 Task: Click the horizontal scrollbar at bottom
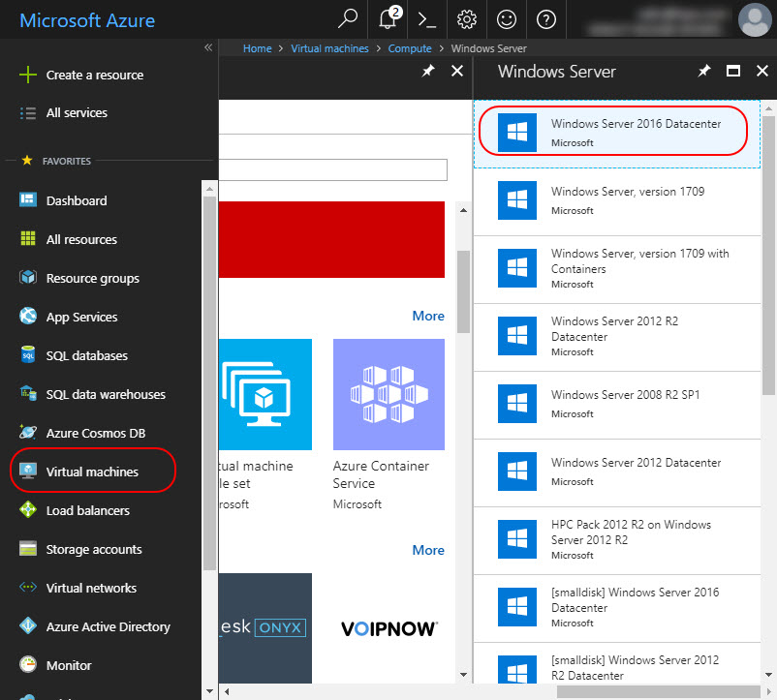pos(658,691)
